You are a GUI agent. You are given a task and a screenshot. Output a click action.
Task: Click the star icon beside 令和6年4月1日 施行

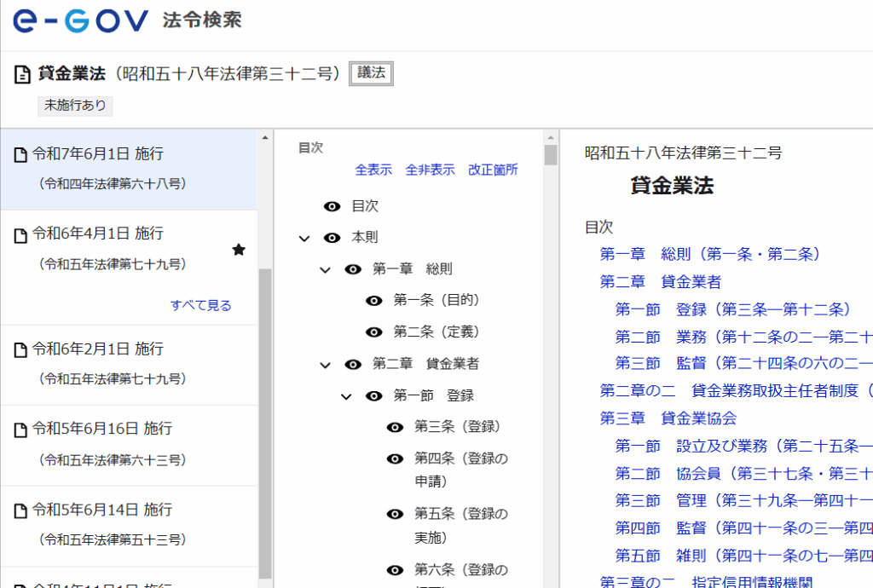239,249
